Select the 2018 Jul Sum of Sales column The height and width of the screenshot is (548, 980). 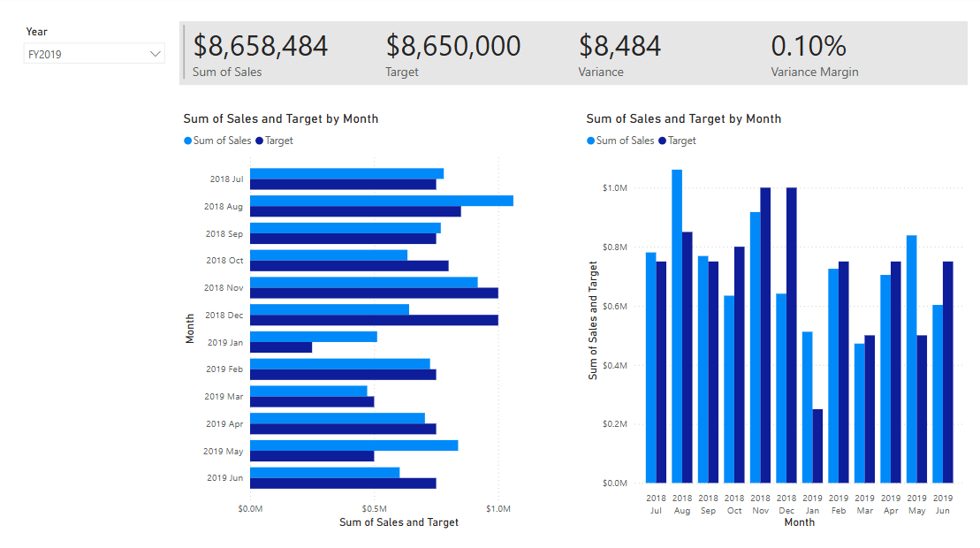tap(650, 368)
